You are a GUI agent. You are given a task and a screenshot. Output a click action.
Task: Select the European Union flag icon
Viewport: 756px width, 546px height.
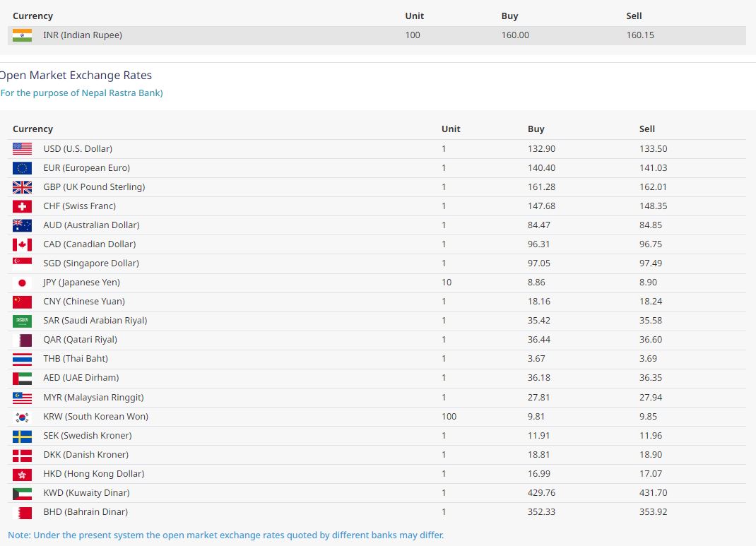click(22, 168)
